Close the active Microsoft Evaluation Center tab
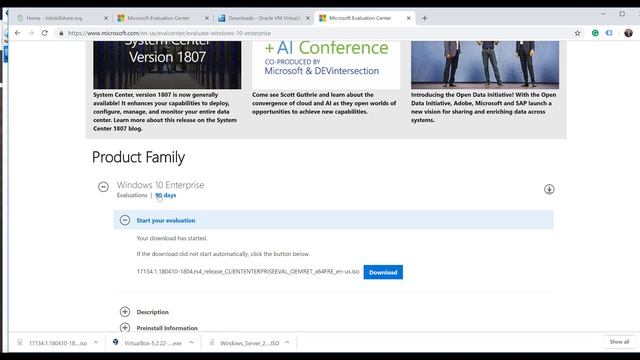The width and height of the screenshot is (640, 360). click(x=409, y=18)
